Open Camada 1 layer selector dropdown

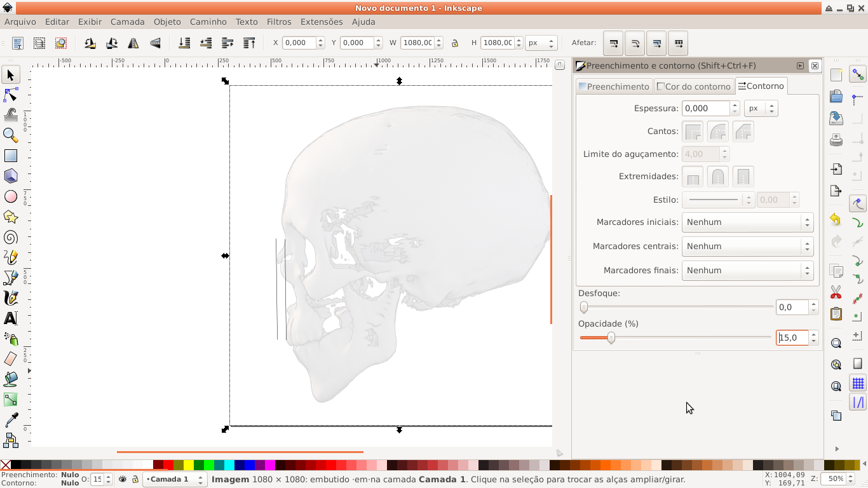[x=175, y=479]
